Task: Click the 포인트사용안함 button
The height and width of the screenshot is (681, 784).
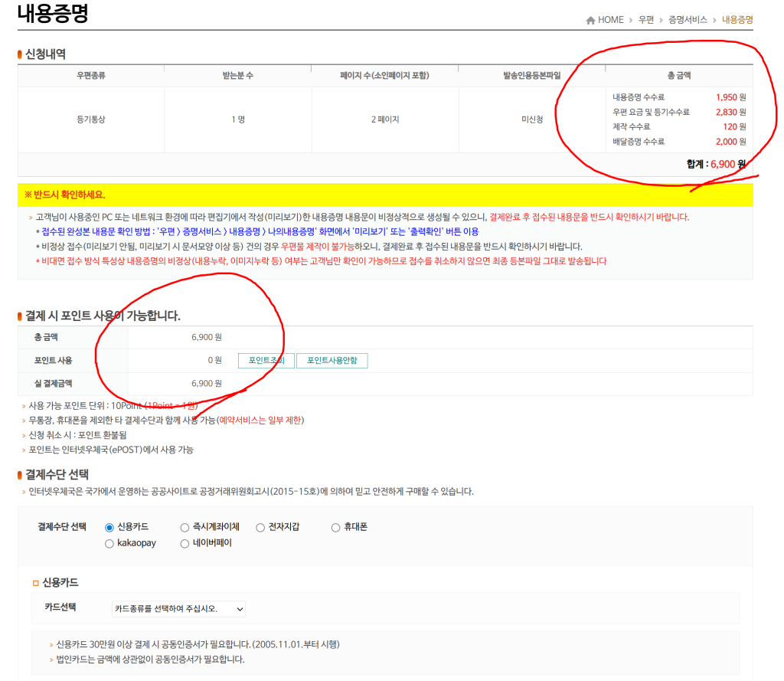Action: click(332, 361)
